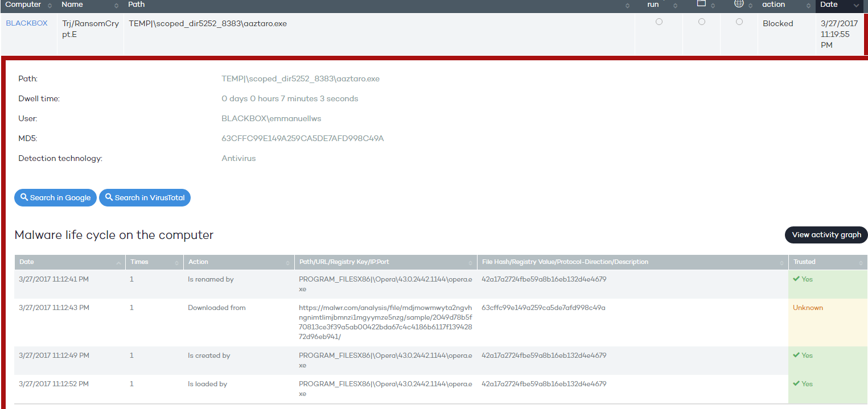The width and height of the screenshot is (868, 409).
Task: Select the radio button under the folder column
Action: click(702, 22)
